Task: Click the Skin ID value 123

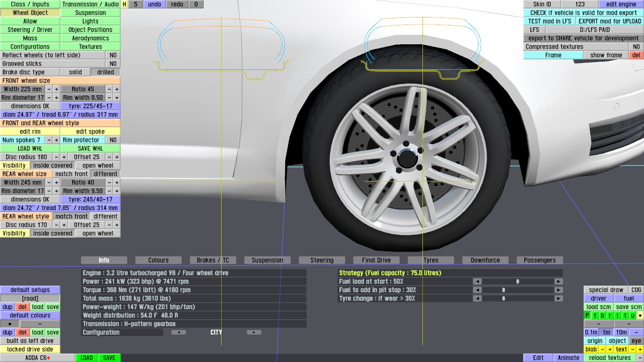Action: tap(580, 4)
